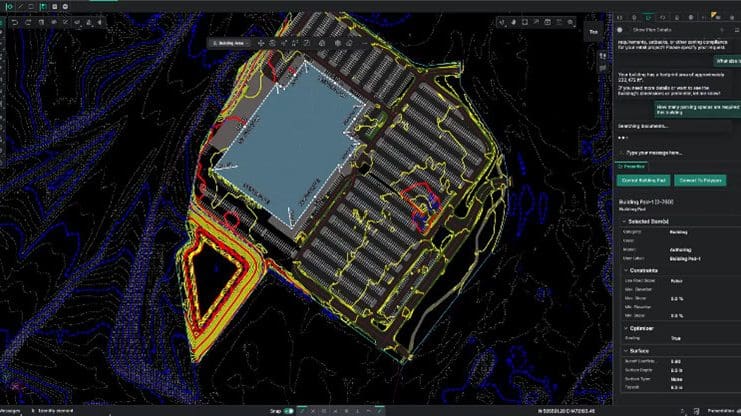Select the pan hand tool in view toolbar

coord(513,20)
